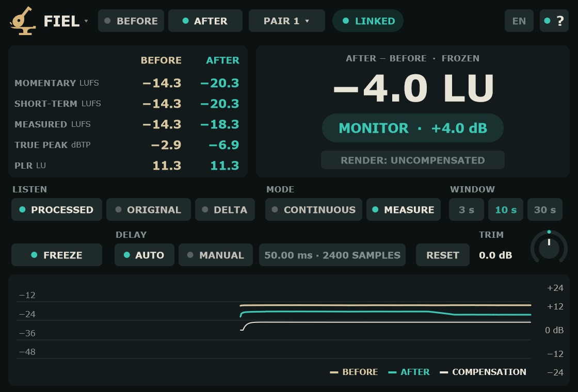The width and height of the screenshot is (578, 392).
Task: Expand the FIEL title dropdown arrow
Action: pyautogui.click(x=86, y=21)
